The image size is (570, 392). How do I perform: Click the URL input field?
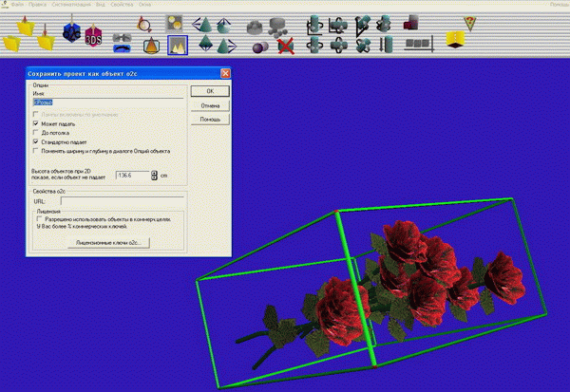tap(121, 201)
